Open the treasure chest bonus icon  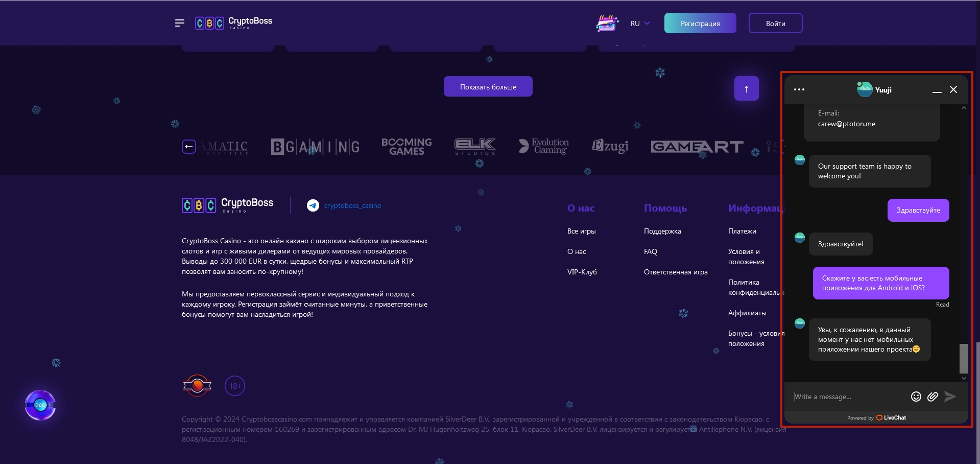point(607,23)
